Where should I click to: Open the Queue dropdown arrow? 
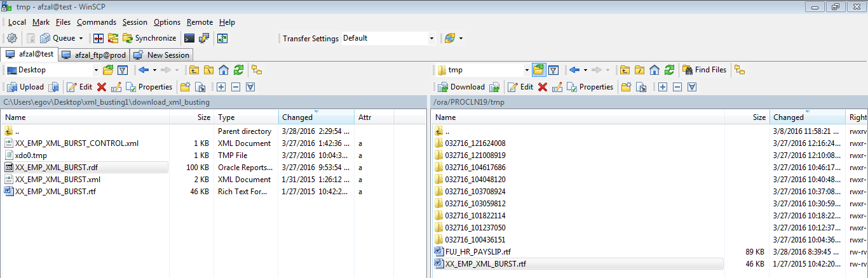(81, 38)
